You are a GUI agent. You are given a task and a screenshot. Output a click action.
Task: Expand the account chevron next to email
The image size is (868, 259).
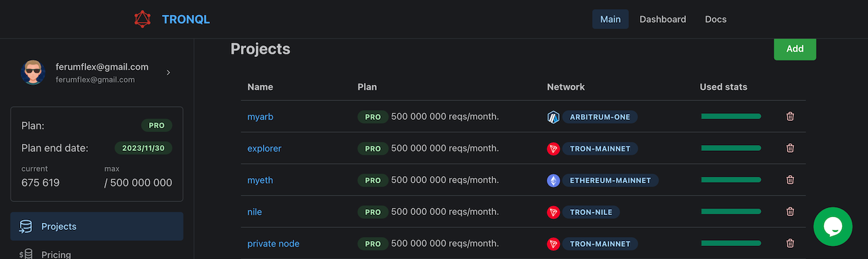click(168, 73)
